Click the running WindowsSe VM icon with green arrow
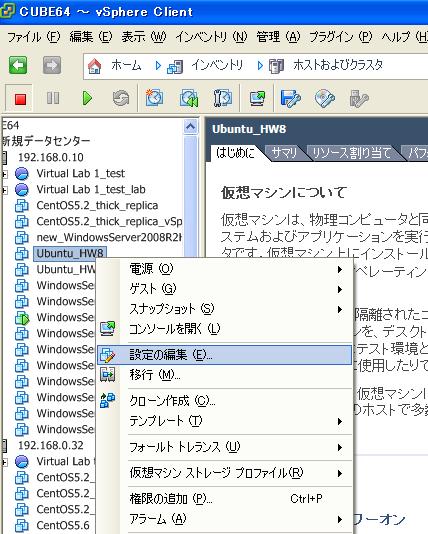This screenshot has height=534, width=428. pyautogui.click(x=22, y=318)
